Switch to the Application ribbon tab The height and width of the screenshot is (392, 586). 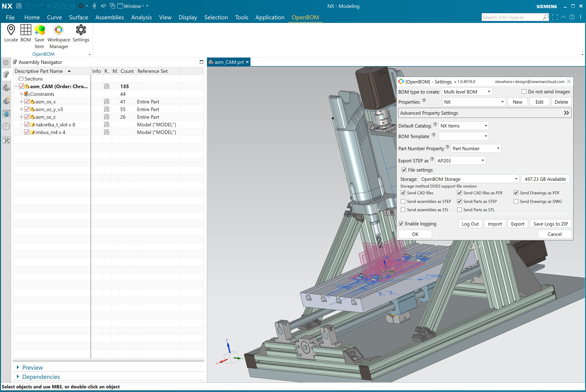pos(270,17)
